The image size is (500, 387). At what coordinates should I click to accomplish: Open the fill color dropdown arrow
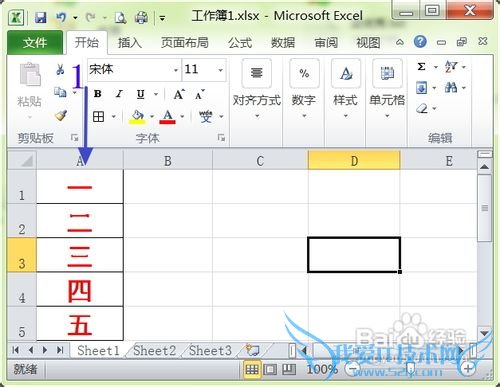(x=152, y=117)
